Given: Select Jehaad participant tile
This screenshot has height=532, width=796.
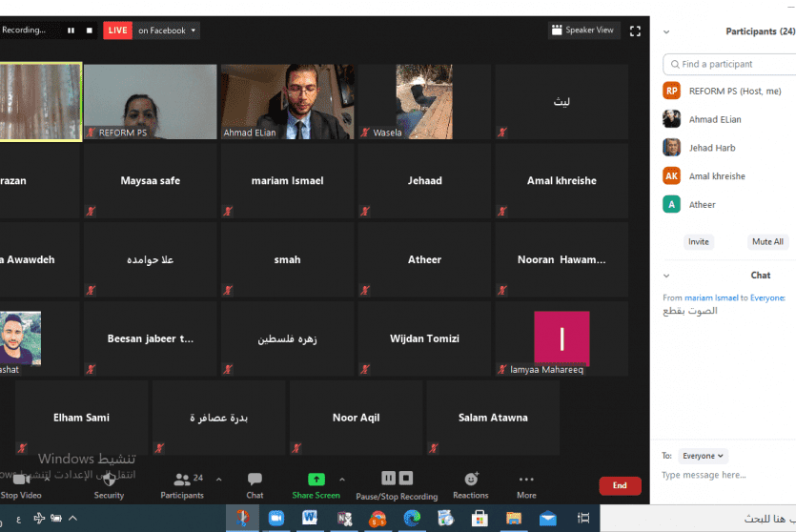Looking at the screenshot, I should [x=424, y=181].
